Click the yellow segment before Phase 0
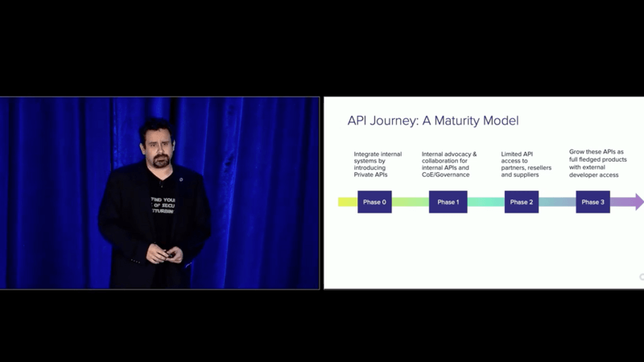644x362 pixels. coord(348,202)
